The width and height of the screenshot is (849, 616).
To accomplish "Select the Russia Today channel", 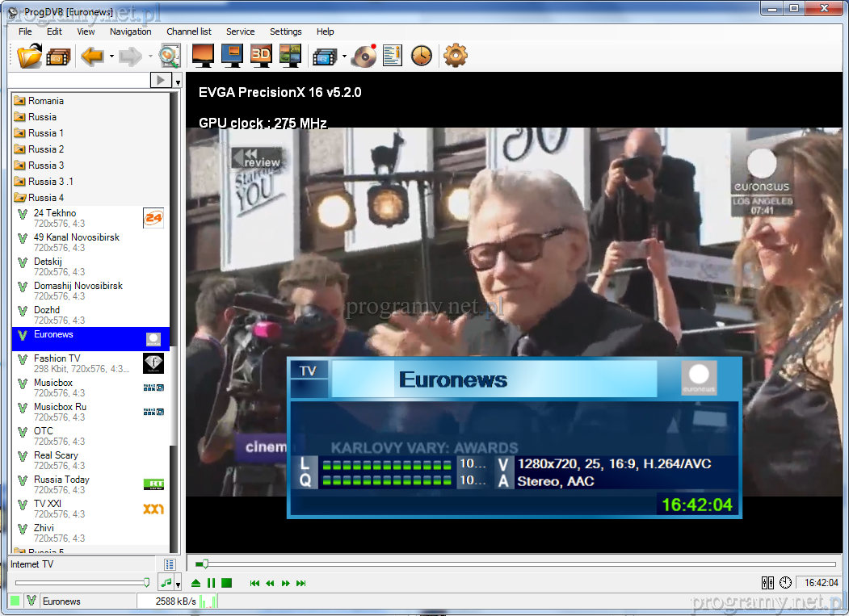I will (x=61, y=480).
